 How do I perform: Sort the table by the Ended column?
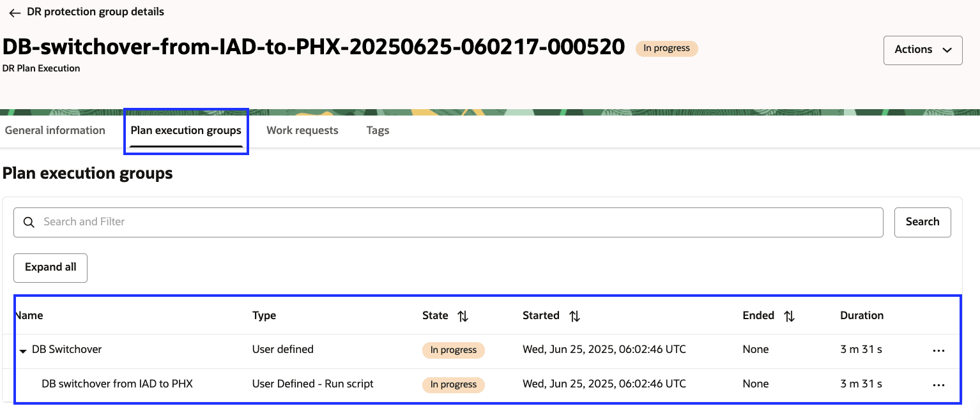(x=789, y=315)
